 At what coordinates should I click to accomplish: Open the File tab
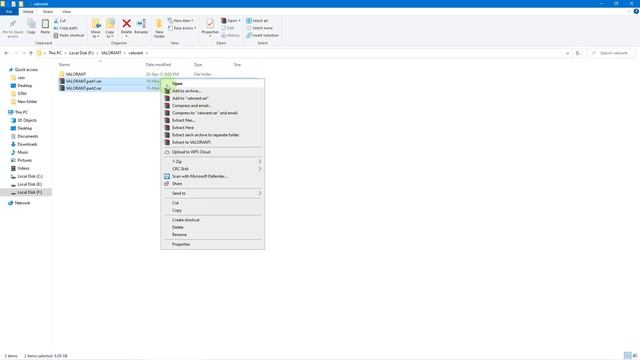click(9, 11)
